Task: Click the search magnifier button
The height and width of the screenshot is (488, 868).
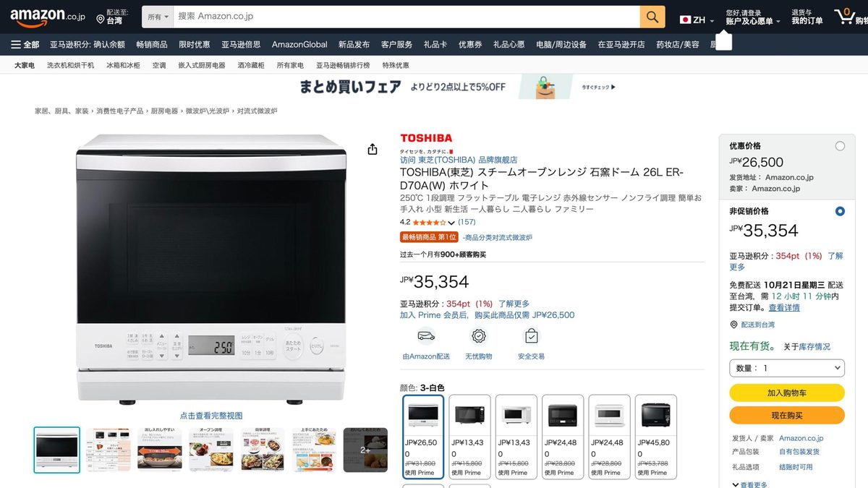Action: (652, 17)
